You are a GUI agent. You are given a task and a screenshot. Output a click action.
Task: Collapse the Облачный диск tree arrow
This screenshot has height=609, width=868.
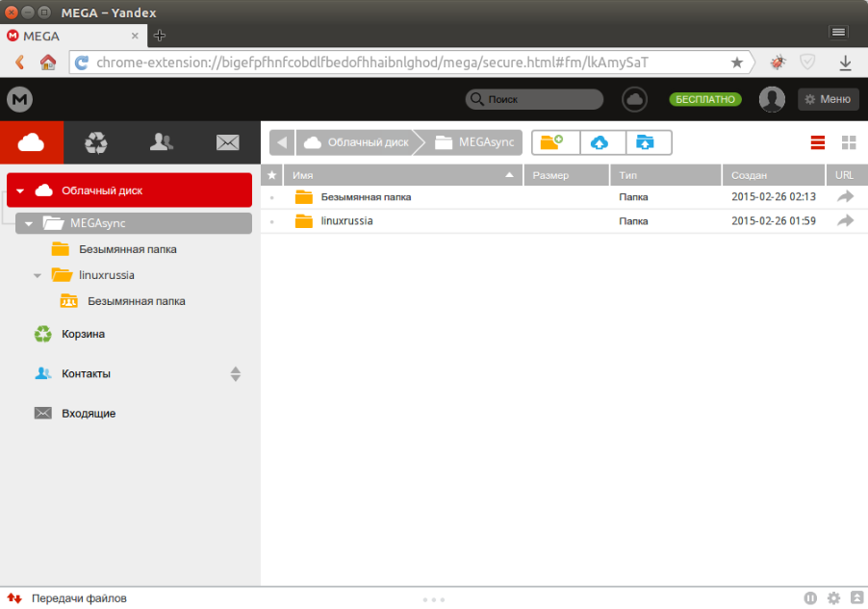tap(20, 191)
